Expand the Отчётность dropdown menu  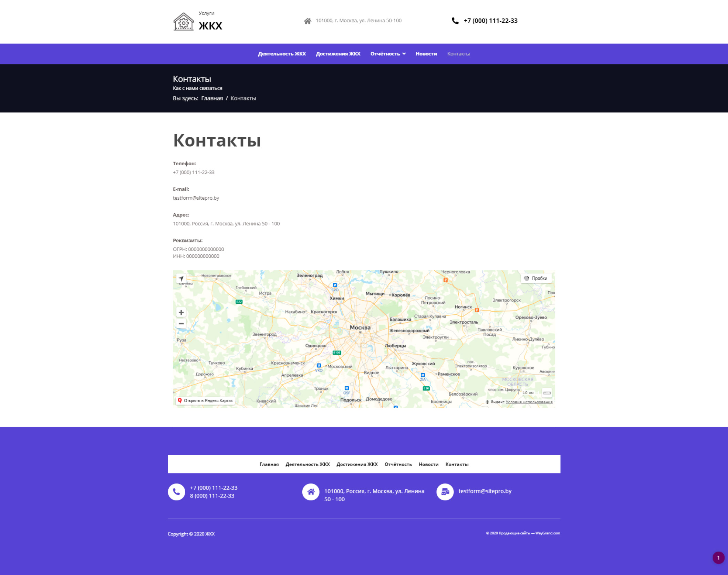tap(388, 54)
